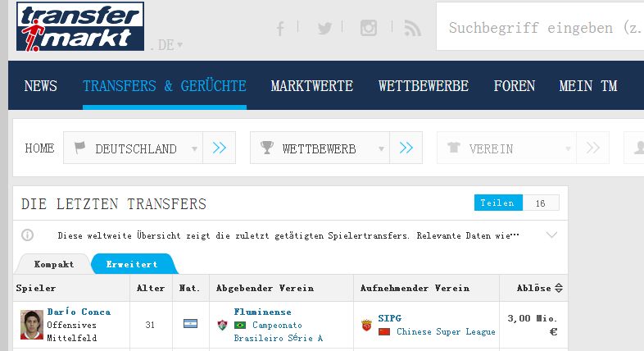Switch to the Kompakt tab
Screen dimensions: 644x351
pyautogui.click(x=54, y=264)
